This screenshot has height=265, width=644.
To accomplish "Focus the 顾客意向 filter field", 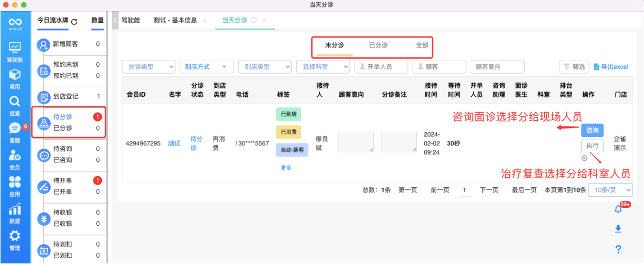I will (497, 67).
